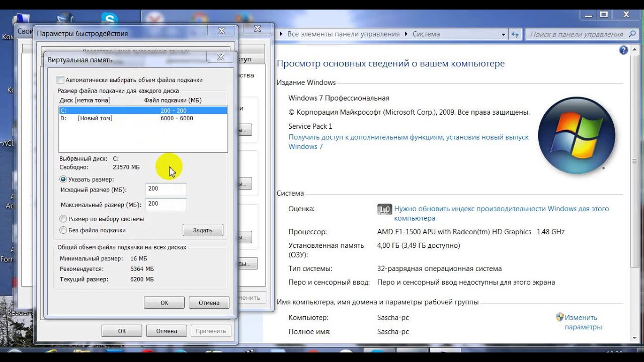Expand arrow before Все элементы панели управления
644x362 pixels.
(282, 34)
